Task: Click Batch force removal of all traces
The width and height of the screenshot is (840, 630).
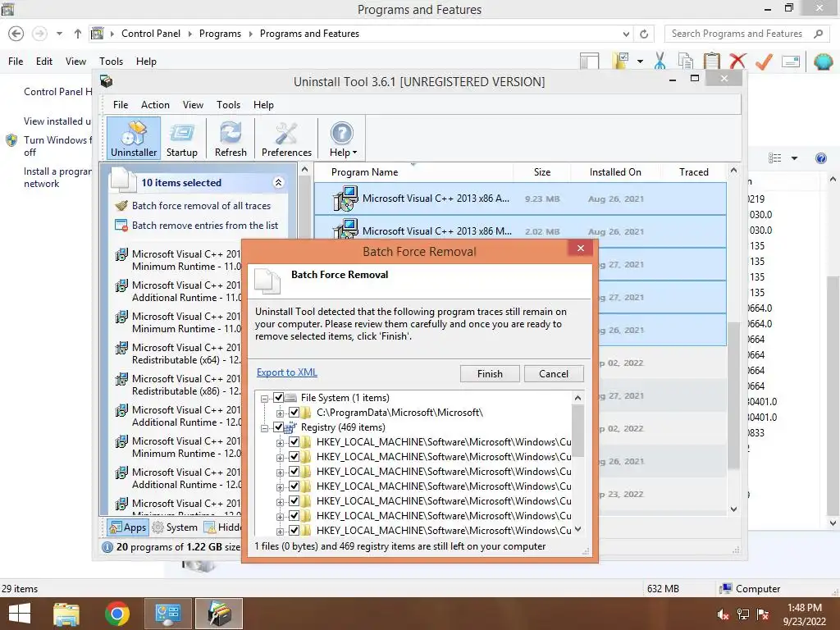Action: coord(202,206)
